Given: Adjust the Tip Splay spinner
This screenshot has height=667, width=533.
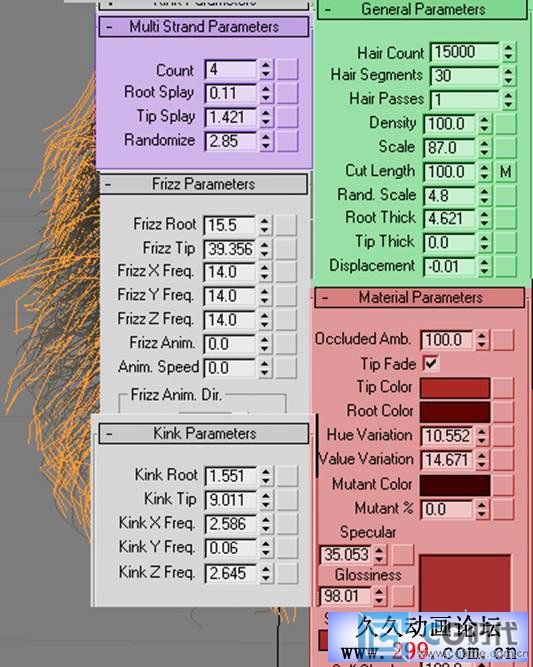Looking at the screenshot, I should (266, 117).
